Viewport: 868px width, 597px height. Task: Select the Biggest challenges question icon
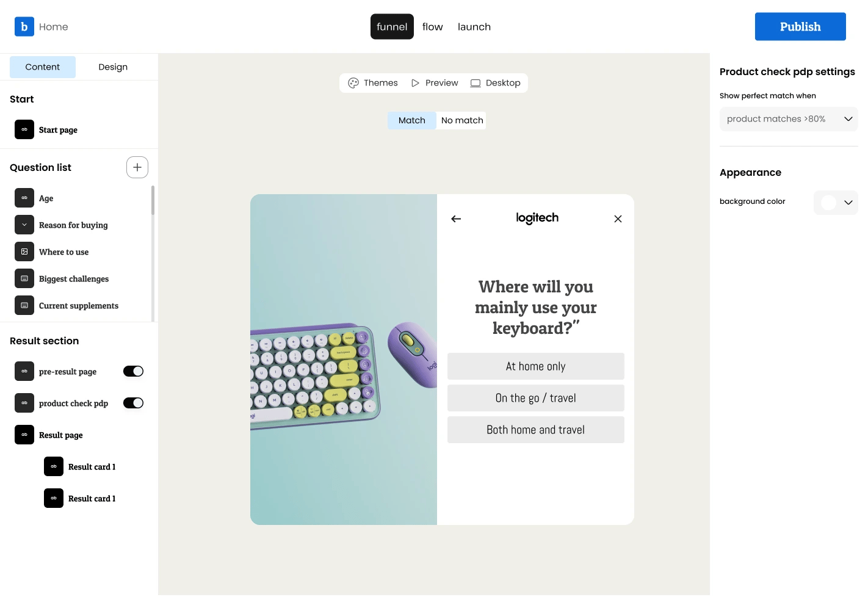24,278
